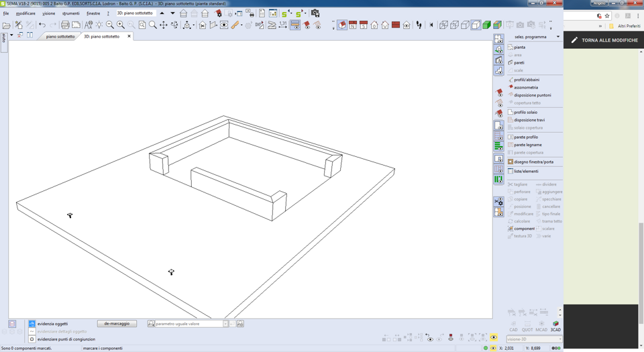644x352 pixels.
Task: Select 'disegno finestra/porta' in program list
Action: point(533,162)
